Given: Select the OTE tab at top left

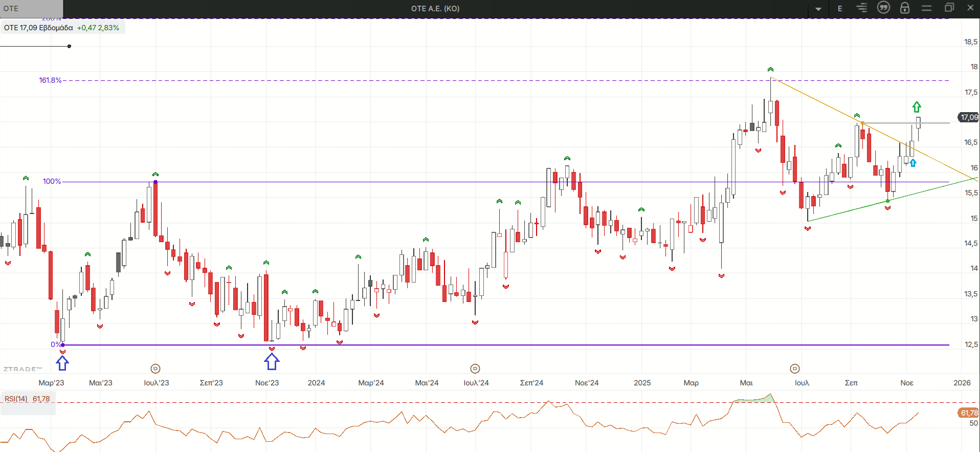Looking at the screenshot, I should pos(31,8).
